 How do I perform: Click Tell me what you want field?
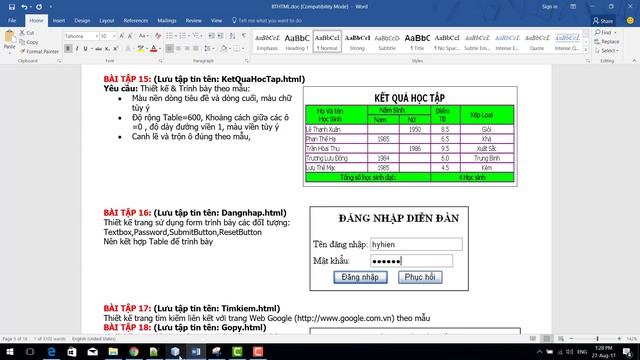click(x=267, y=20)
